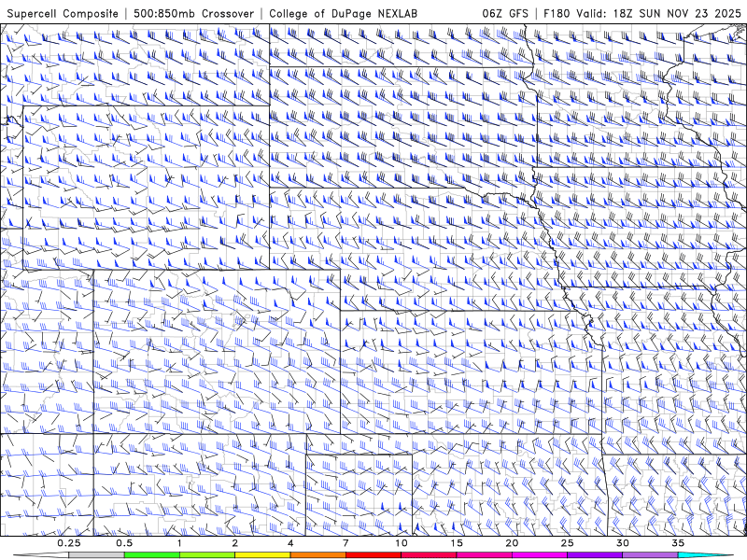Select the cyan color bar end segment
Image resolution: width=747 pixels, height=560 pixels.
point(705,555)
